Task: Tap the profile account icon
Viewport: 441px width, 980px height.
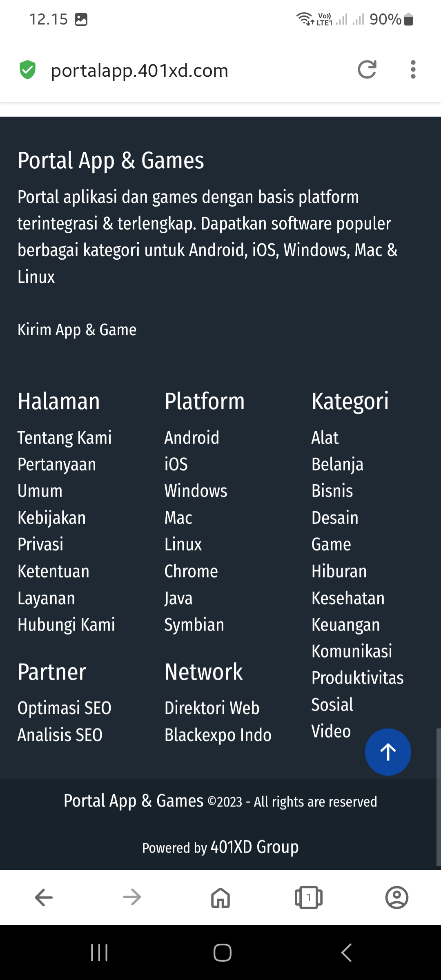Action: click(397, 898)
